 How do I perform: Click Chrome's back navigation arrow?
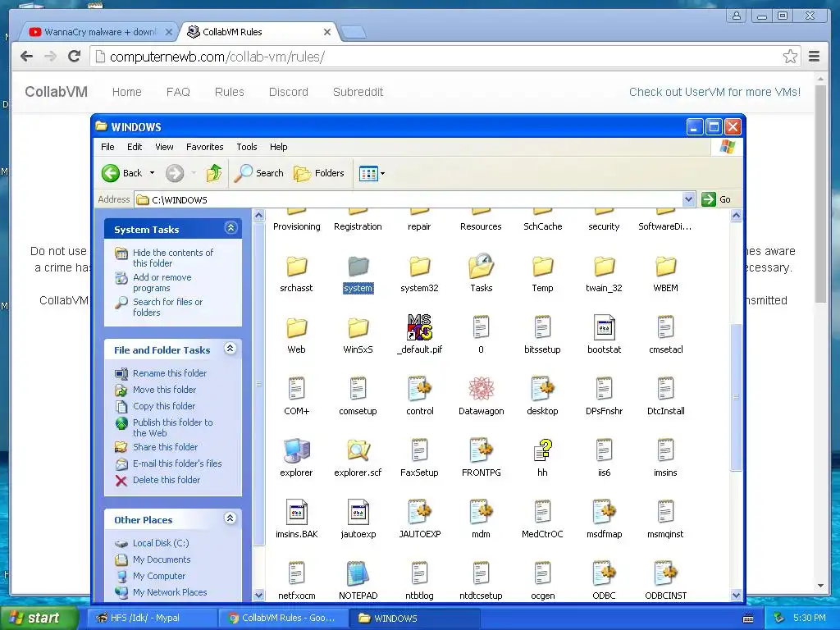tap(26, 57)
